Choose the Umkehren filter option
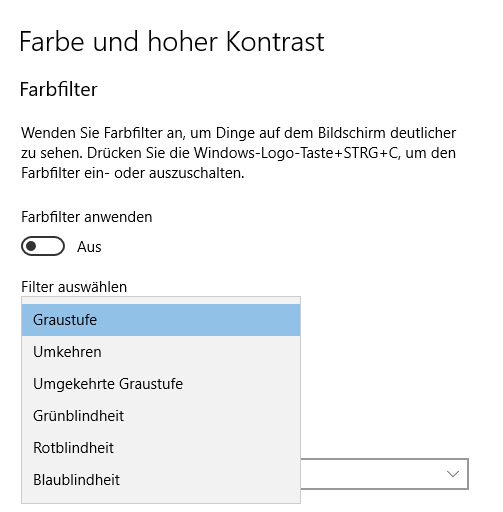Image resolution: width=503 pixels, height=512 pixels. (x=161, y=352)
